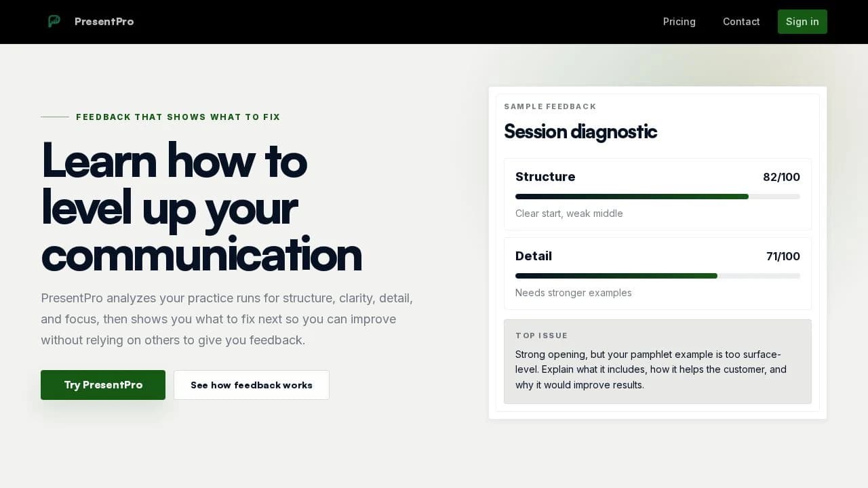
Task: Click the 'Needs stronger examples' note
Action: tap(574, 293)
